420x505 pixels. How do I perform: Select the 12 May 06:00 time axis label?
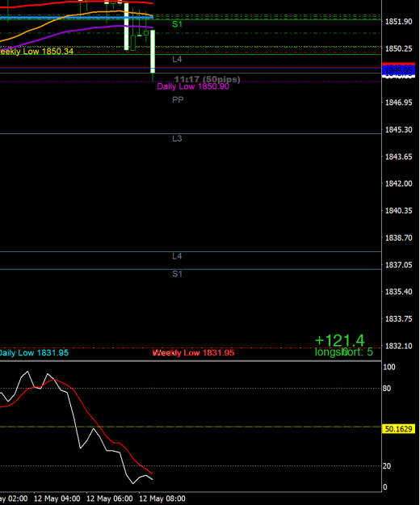[110, 499]
